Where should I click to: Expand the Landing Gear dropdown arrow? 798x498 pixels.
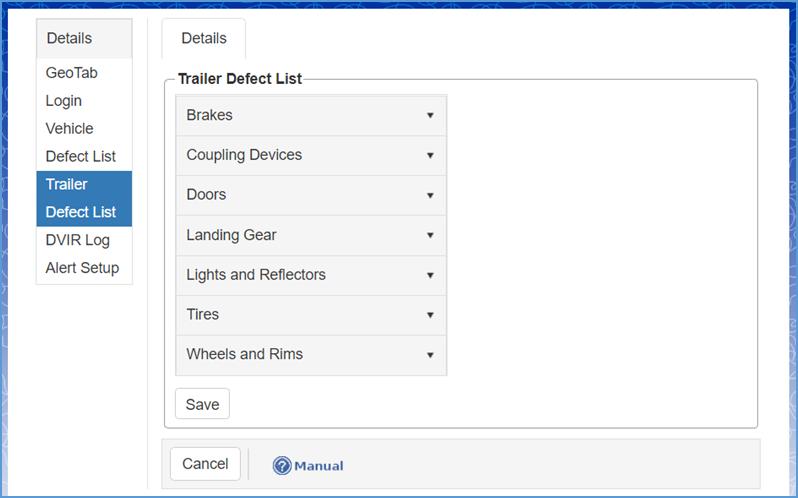click(430, 235)
